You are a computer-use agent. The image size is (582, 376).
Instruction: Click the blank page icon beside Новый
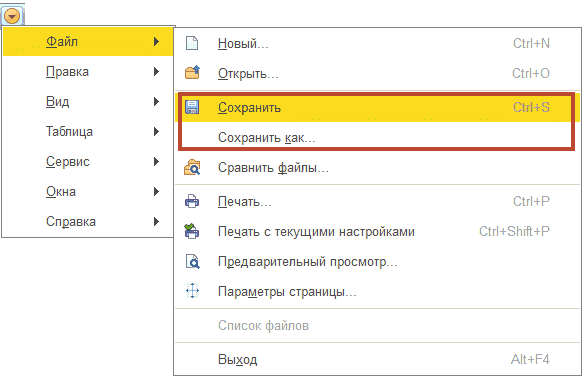[192, 43]
